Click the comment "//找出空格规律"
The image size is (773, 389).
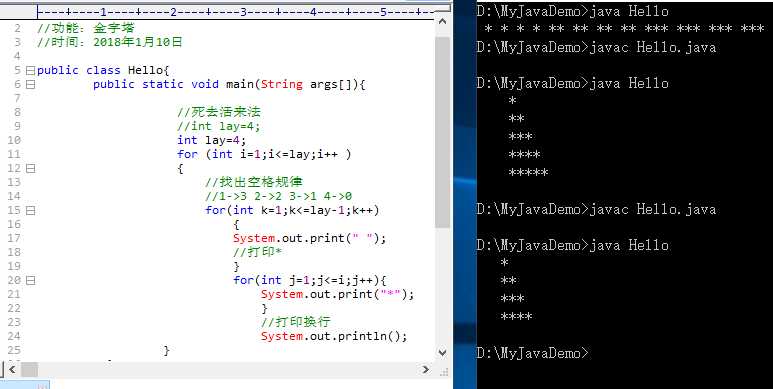pos(254,182)
